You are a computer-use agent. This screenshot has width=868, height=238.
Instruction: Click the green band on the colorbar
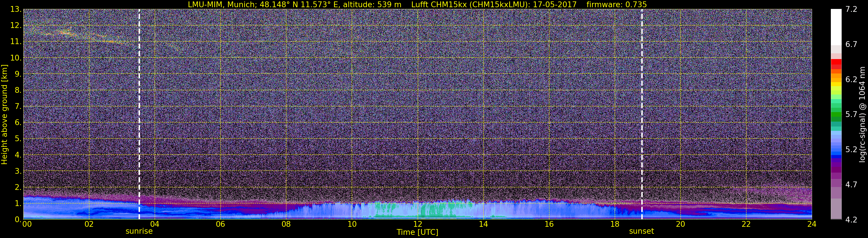click(x=836, y=116)
